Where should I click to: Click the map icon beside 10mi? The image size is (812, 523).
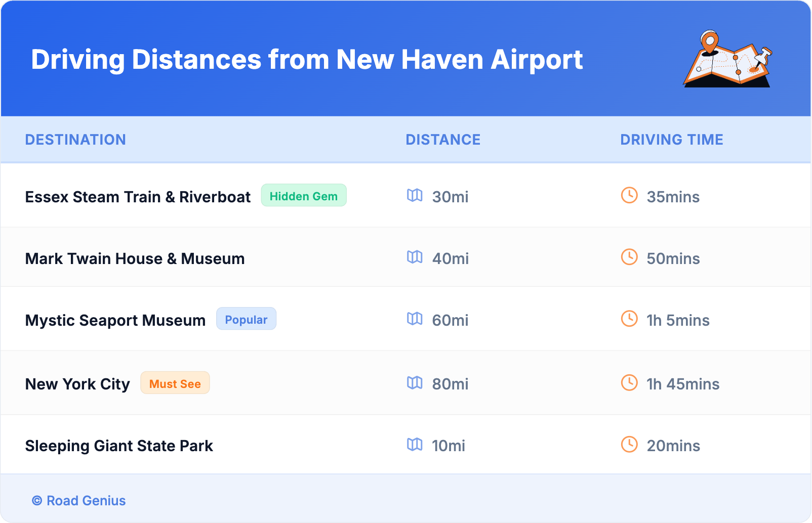(x=415, y=444)
